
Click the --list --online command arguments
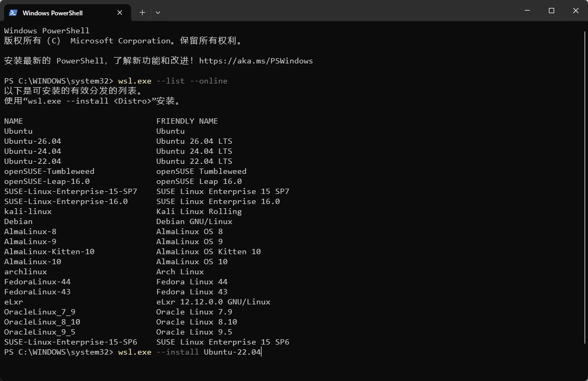click(192, 81)
